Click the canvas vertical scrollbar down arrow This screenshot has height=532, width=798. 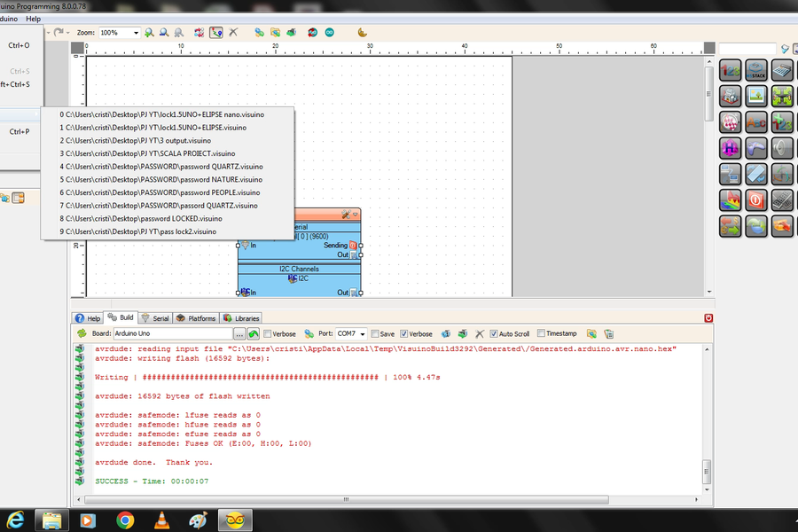click(709, 293)
